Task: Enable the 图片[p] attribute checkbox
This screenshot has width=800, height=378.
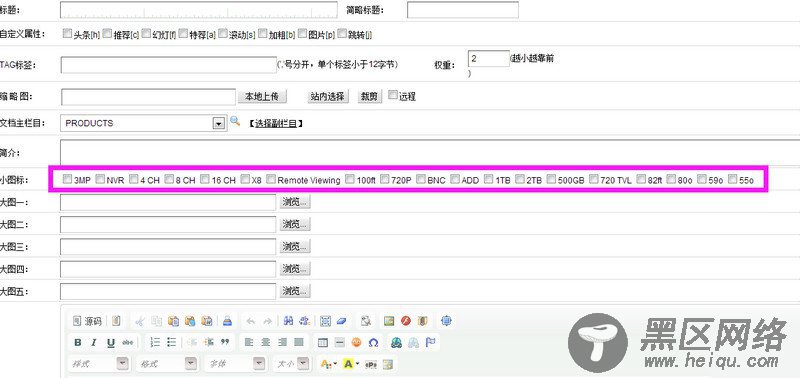Action: [302, 34]
